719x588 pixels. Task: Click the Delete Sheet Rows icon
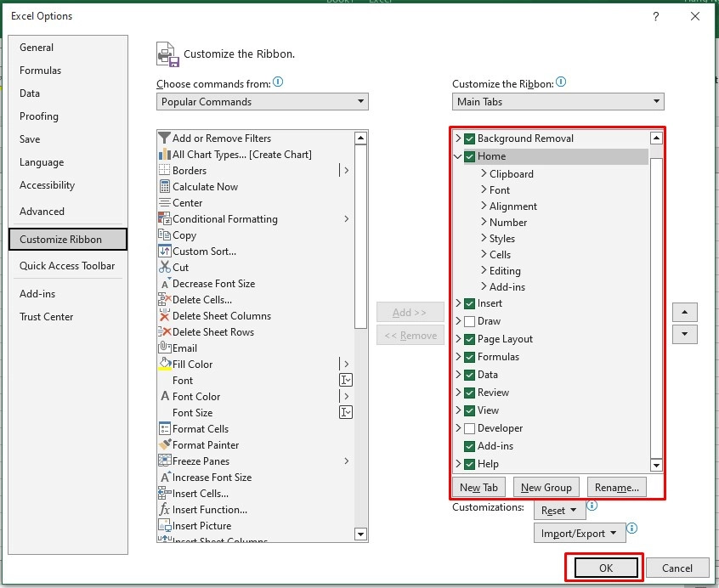point(165,331)
